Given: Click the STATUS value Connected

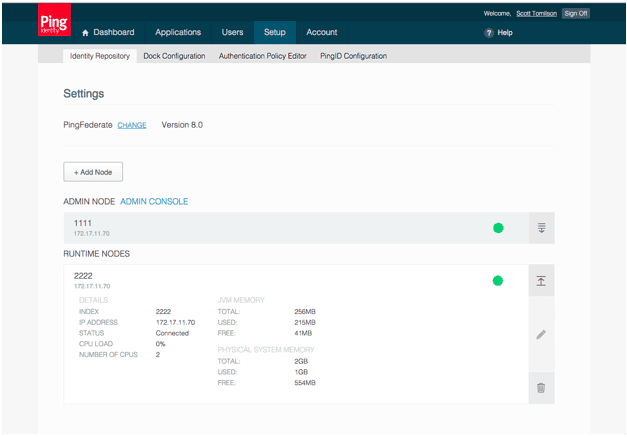Looking at the screenshot, I should coord(172,333).
